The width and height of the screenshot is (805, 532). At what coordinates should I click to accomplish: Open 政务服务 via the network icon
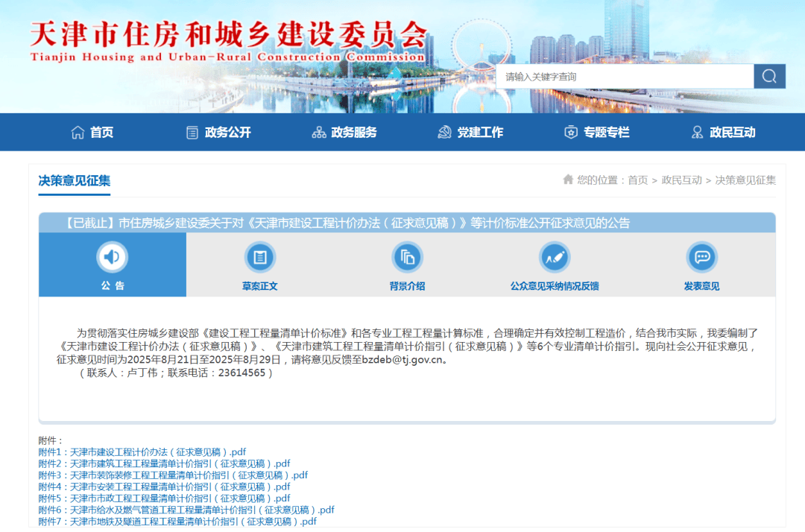point(319,133)
